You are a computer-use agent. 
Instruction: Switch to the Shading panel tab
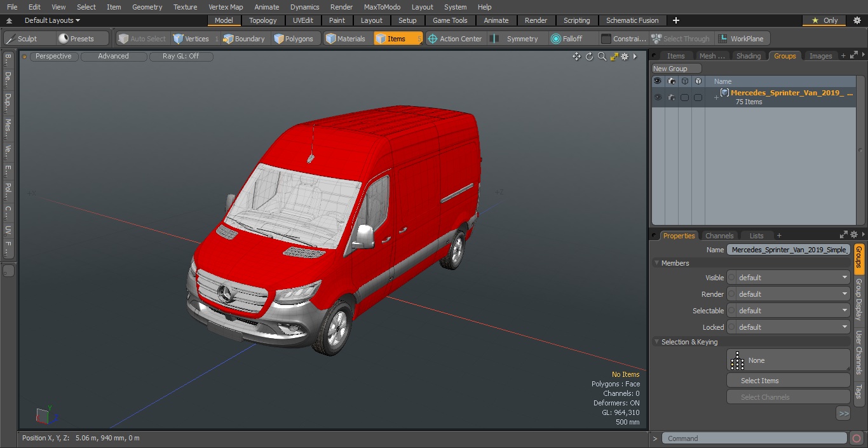749,56
